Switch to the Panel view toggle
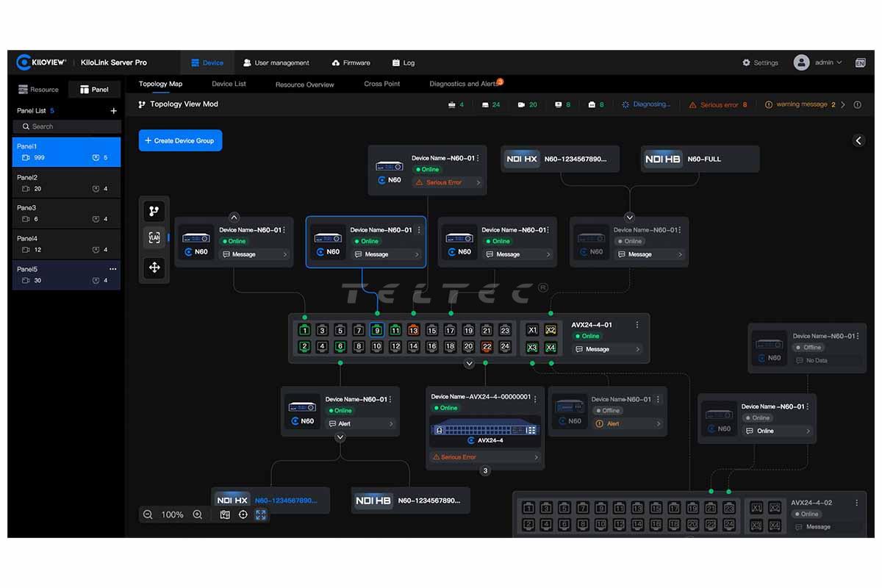The image size is (882, 588). click(x=94, y=90)
